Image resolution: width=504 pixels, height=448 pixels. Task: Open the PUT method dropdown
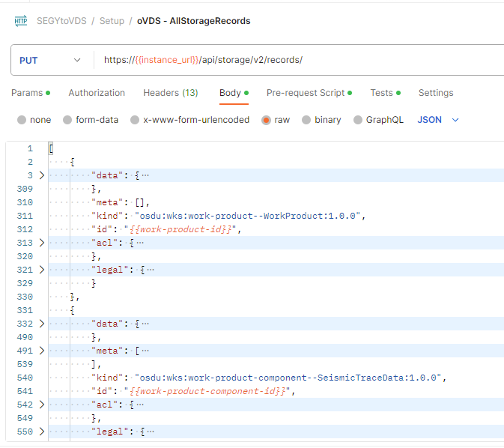coord(50,60)
